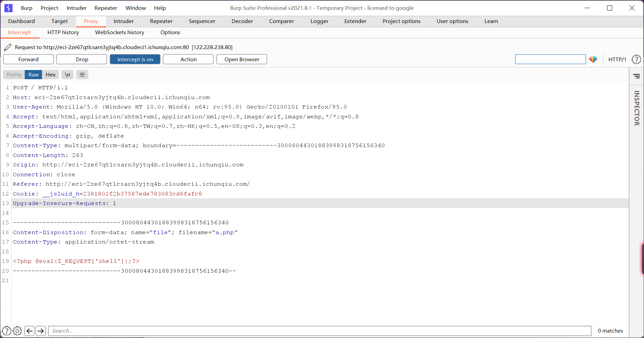Screen dimensions: 644x338
Task: Click the 0 matches label
Action: pyautogui.click(x=610, y=331)
